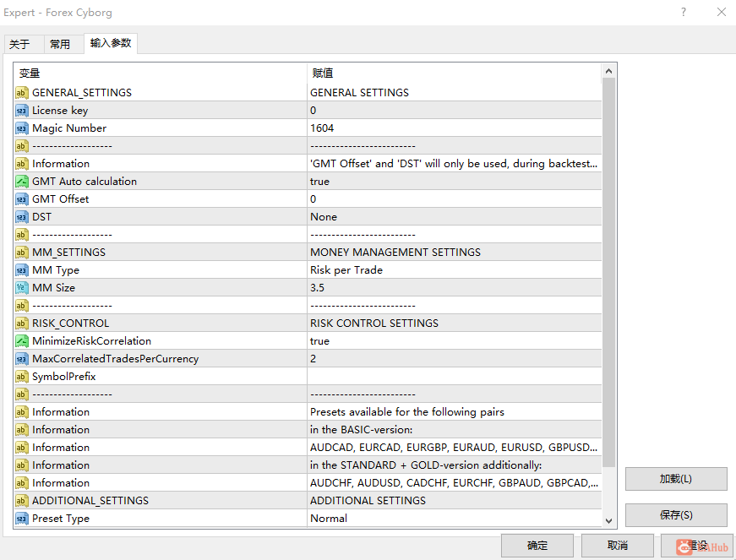Image resolution: width=736 pixels, height=560 pixels.
Task: Click the 重设 reset button
Action: [x=697, y=546]
